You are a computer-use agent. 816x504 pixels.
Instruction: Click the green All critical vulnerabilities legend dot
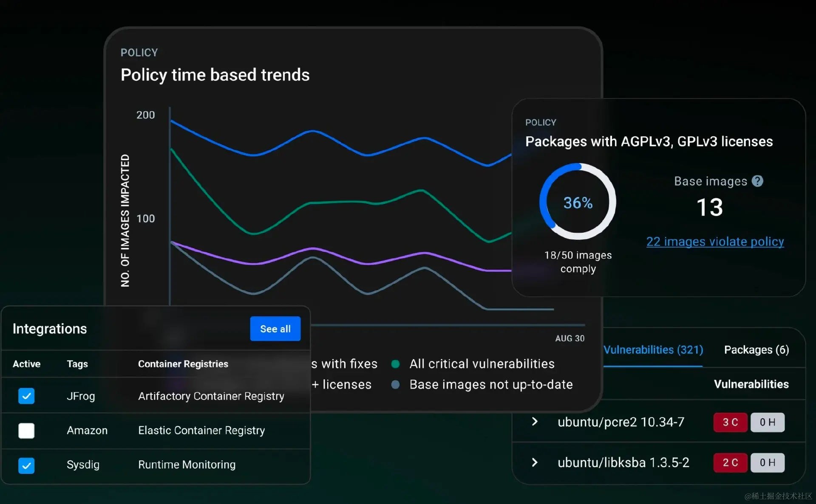[x=395, y=364]
